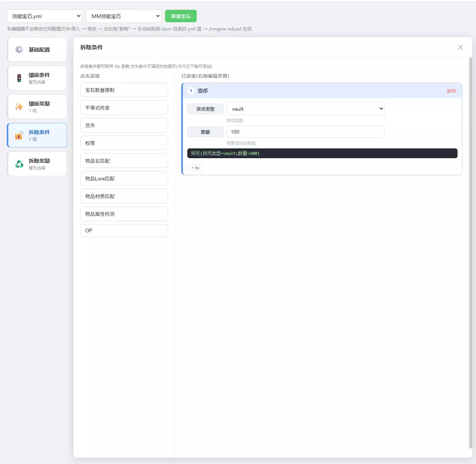Screen dimensions: 476x464
Task: Add the 物品Lore匹配 condition
Action: (x=124, y=179)
